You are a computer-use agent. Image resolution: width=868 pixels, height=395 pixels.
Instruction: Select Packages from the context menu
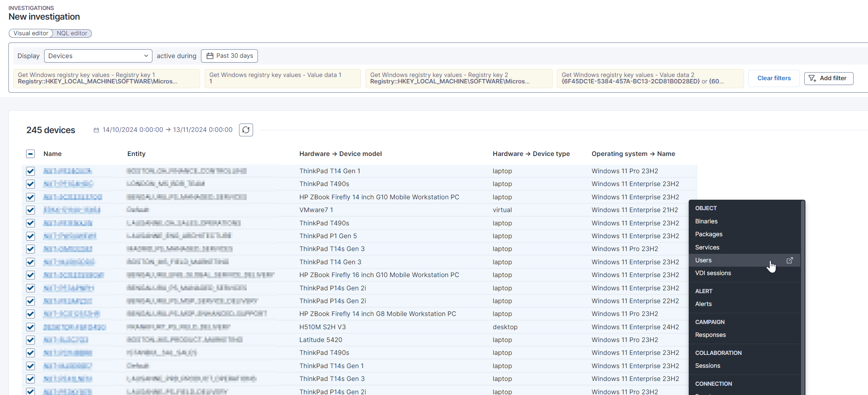pos(708,234)
